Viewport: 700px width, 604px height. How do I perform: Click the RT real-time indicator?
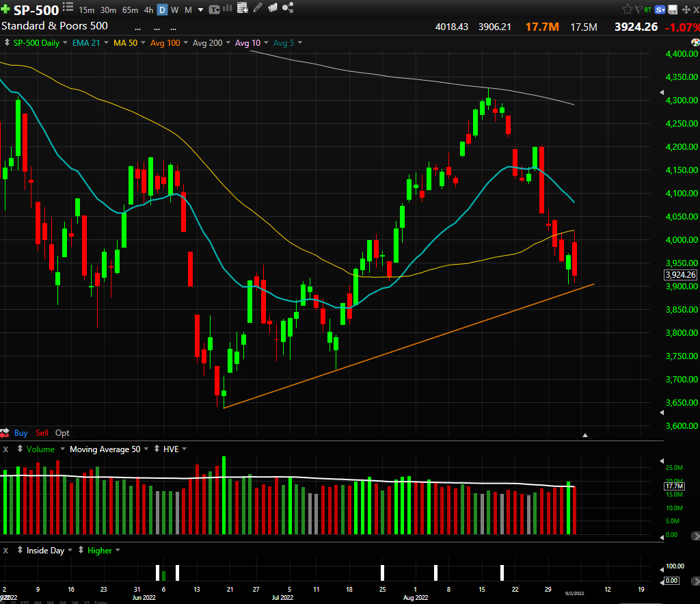pos(648,10)
